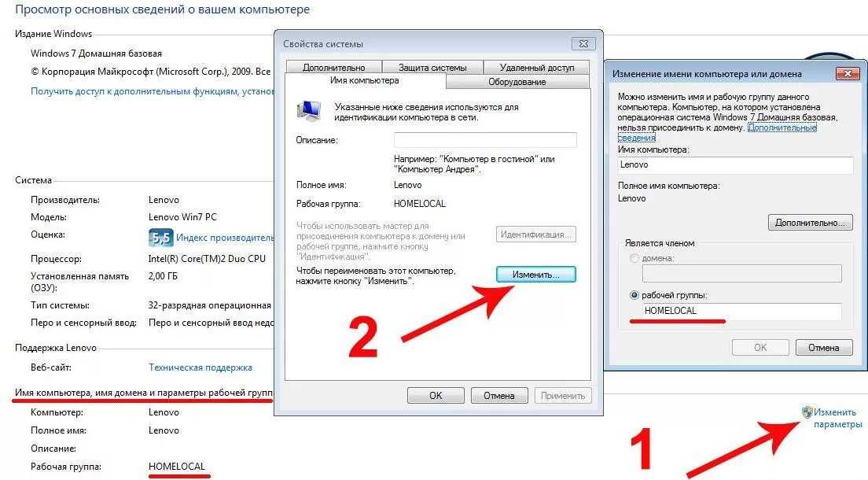Close the Изменение имени компьютера dialog
The height and width of the screenshot is (480, 868).
click(848, 73)
